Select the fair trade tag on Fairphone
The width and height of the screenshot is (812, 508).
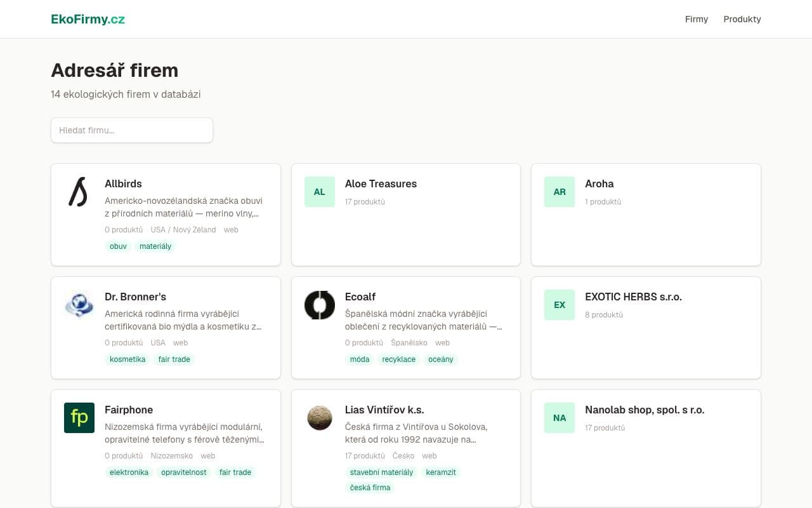pyautogui.click(x=235, y=472)
